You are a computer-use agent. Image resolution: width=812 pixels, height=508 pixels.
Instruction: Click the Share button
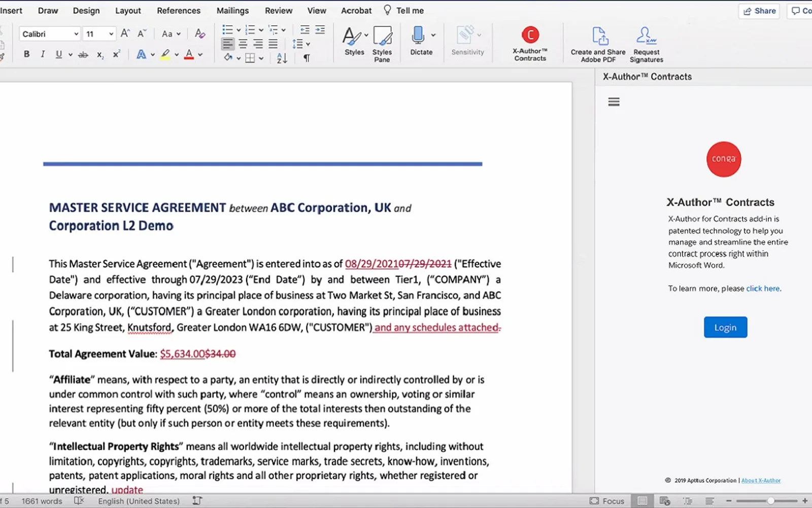(760, 11)
